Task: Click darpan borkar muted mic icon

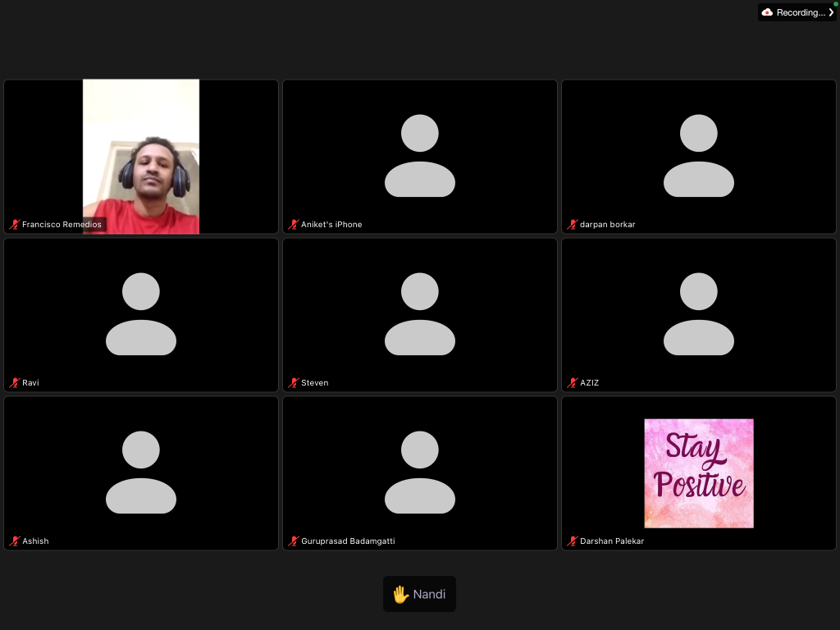Action: (x=573, y=225)
